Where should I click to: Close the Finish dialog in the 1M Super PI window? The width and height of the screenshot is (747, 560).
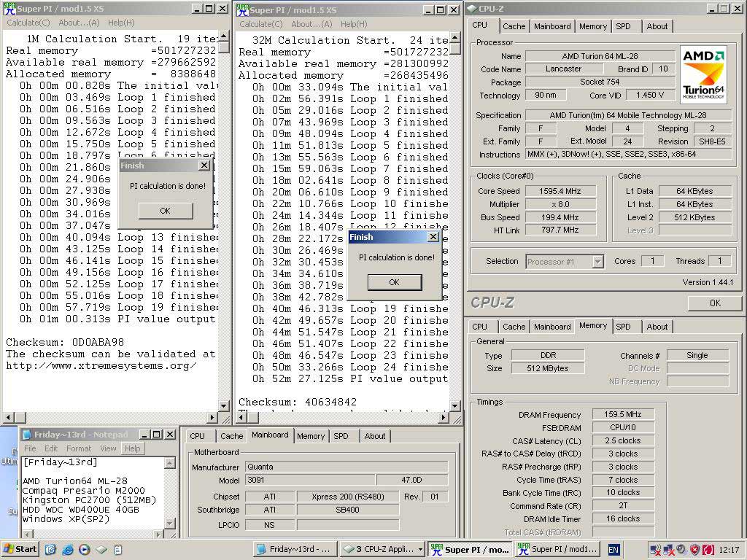tap(204, 166)
